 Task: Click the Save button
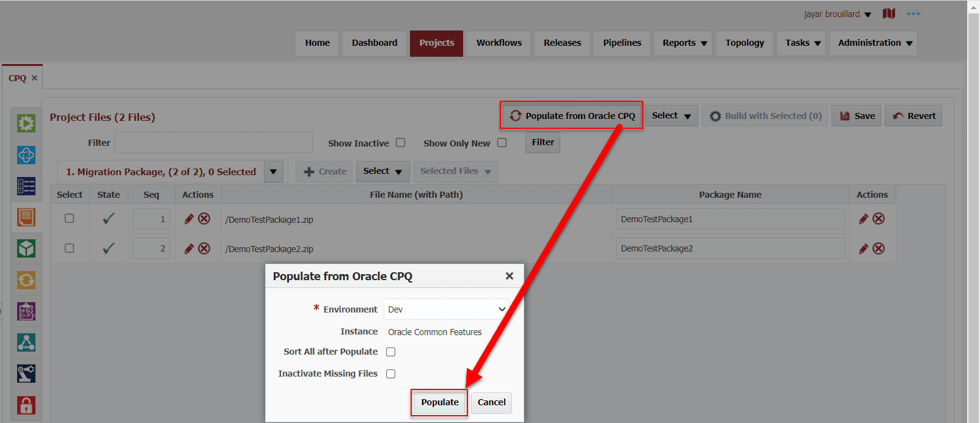pyautogui.click(x=857, y=115)
